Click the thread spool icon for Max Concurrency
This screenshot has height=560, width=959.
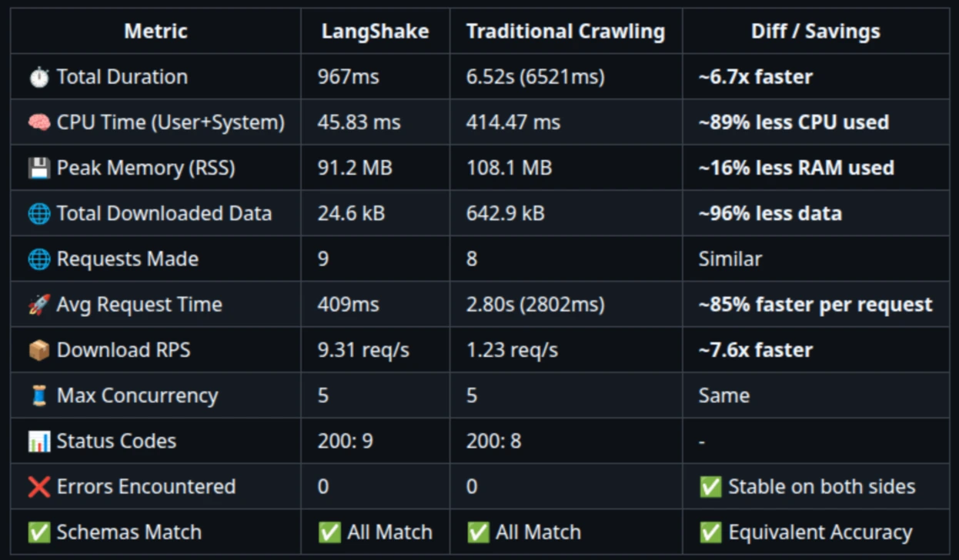(x=38, y=395)
